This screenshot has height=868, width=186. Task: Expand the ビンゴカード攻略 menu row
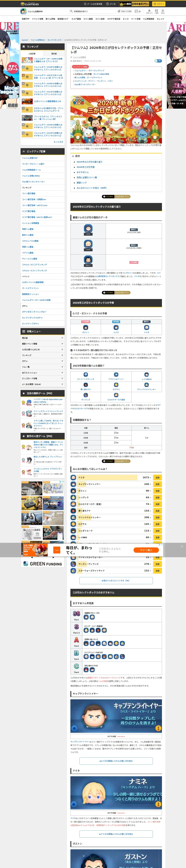tap(43, 378)
